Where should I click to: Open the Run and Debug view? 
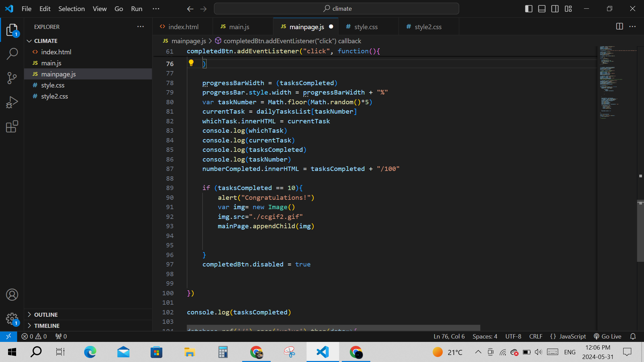(12, 102)
